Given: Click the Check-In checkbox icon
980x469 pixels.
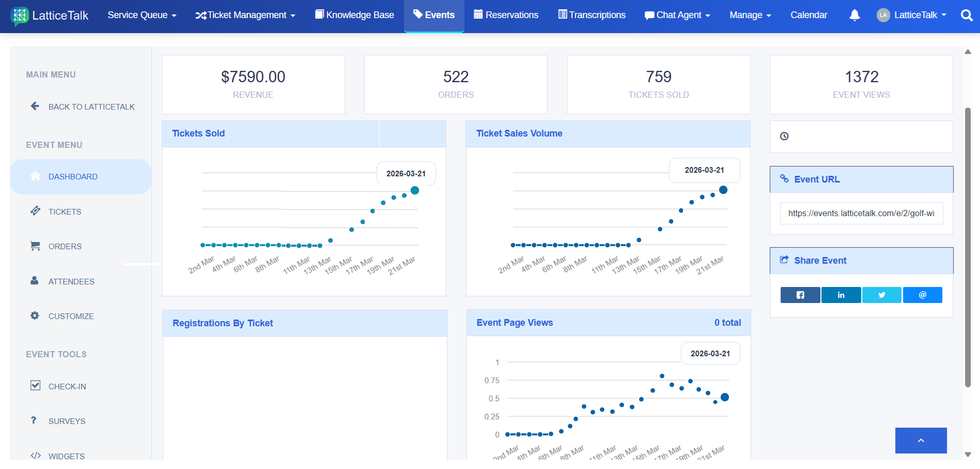Looking at the screenshot, I should point(35,385).
